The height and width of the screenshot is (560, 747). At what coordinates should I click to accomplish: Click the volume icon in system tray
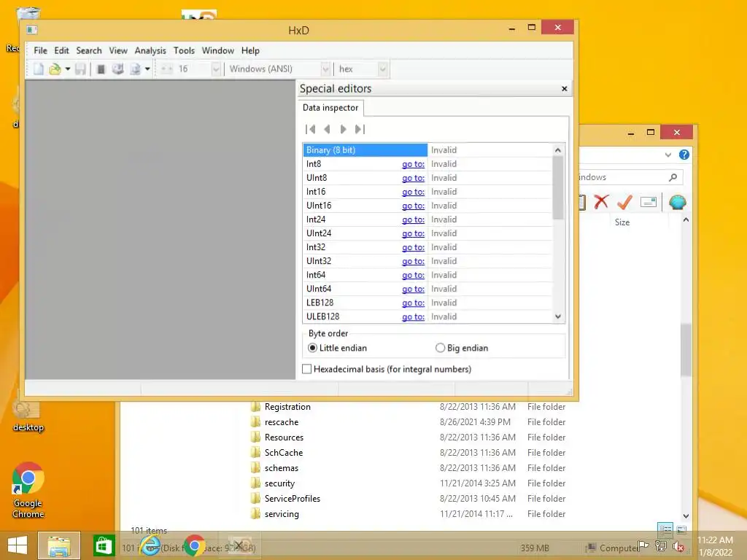click(x=678, y=547)
